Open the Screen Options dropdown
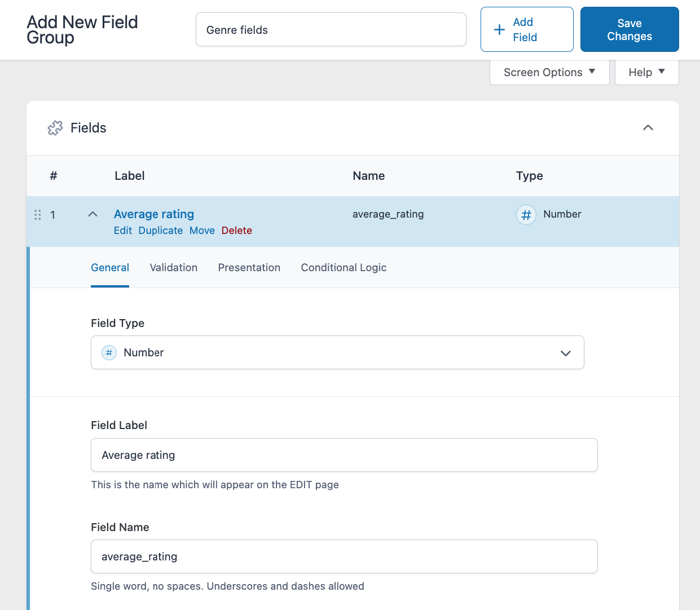Image resolution: width=700 pixels, height=610 pixels. [x=548, y=72]
